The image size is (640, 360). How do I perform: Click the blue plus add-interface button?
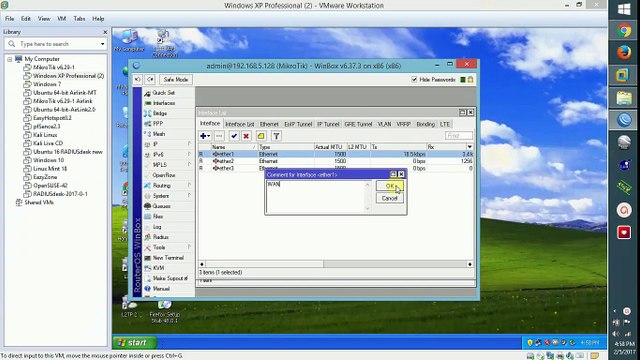(205, 136)
